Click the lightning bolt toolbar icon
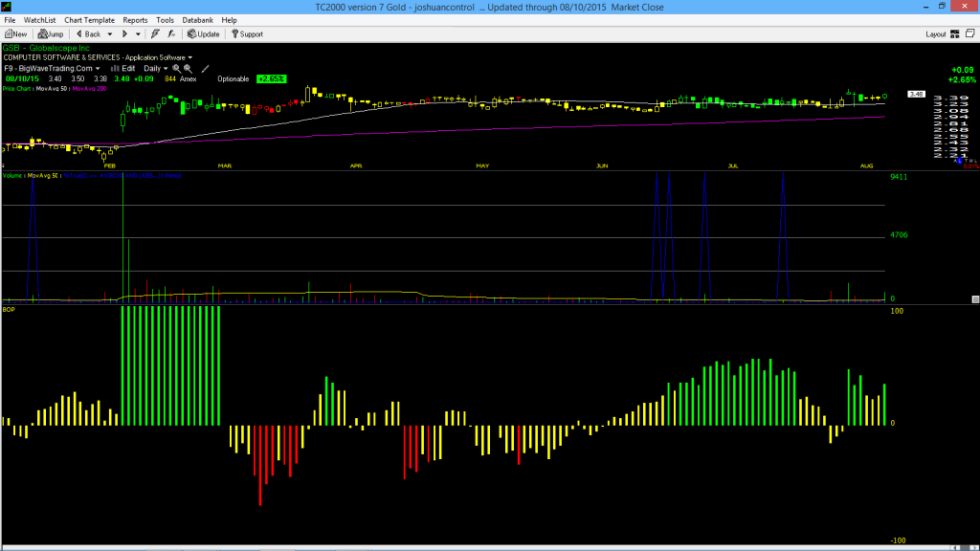Screen dimensions: 980x551 click(x=155, y=34)
